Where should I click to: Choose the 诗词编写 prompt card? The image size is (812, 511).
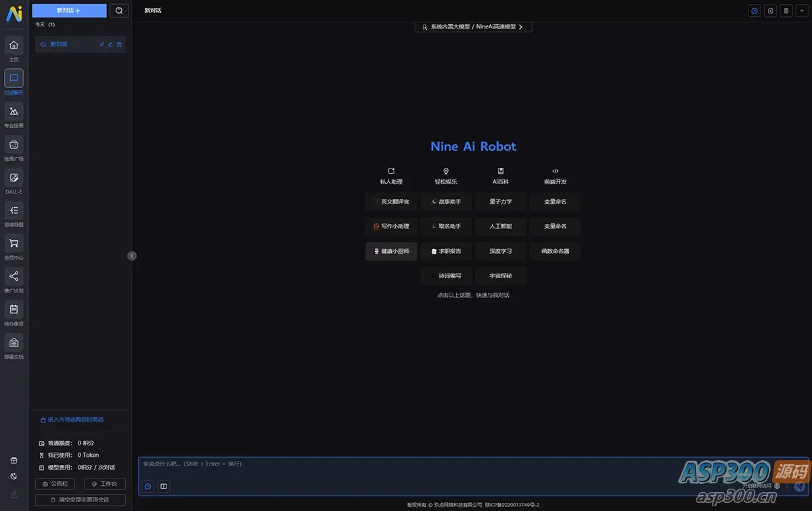[446, 275]
